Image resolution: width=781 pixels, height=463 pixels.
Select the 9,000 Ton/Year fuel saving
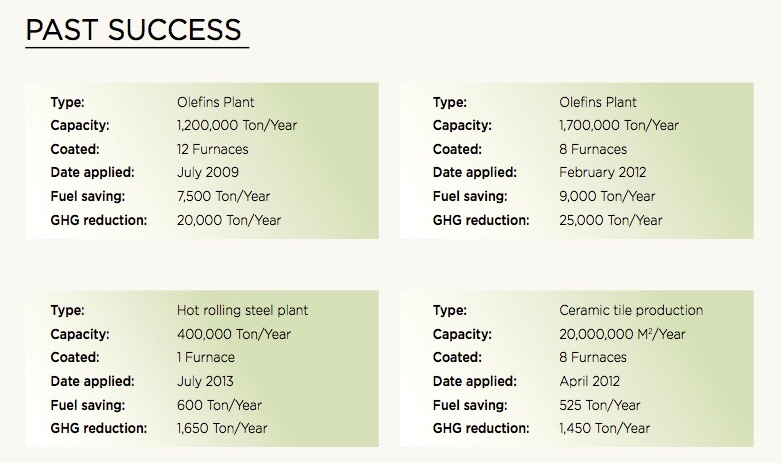pos(607,196)
